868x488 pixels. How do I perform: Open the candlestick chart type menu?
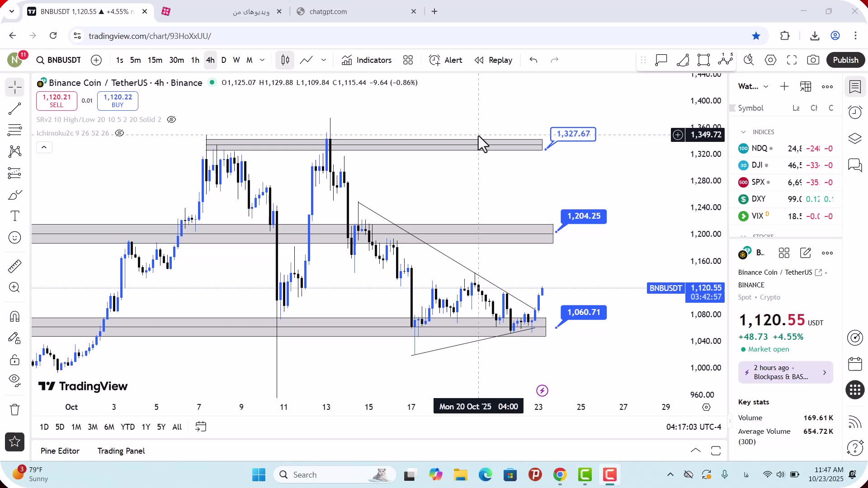pos(285,60)
